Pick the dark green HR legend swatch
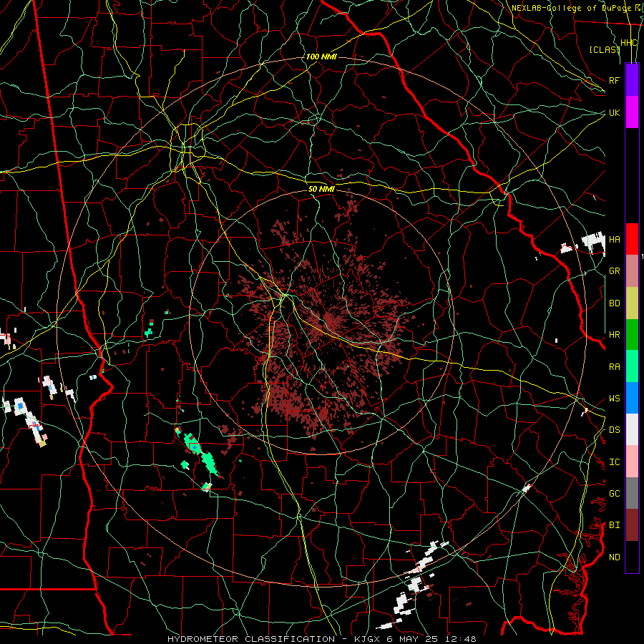 pyautogui.click(x=632, y=335)
